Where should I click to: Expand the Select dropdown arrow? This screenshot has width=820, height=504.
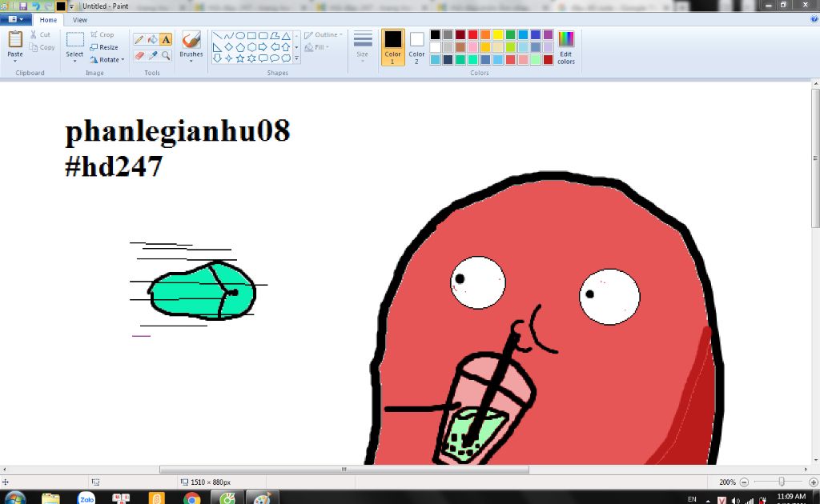74,61
